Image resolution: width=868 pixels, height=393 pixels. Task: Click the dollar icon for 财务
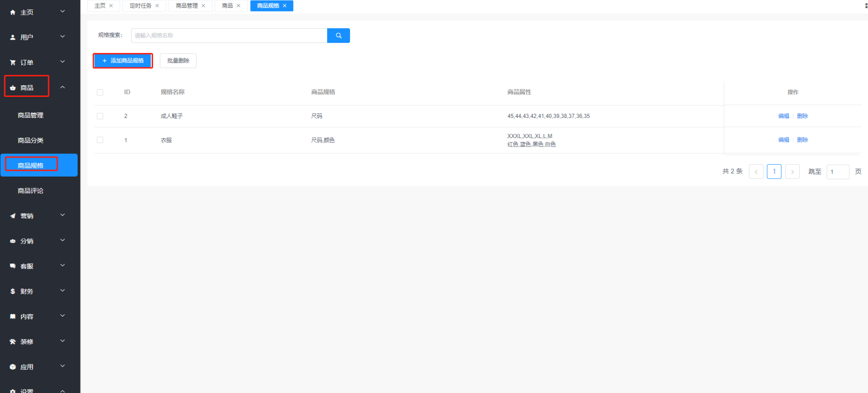[x=13, y=291]
